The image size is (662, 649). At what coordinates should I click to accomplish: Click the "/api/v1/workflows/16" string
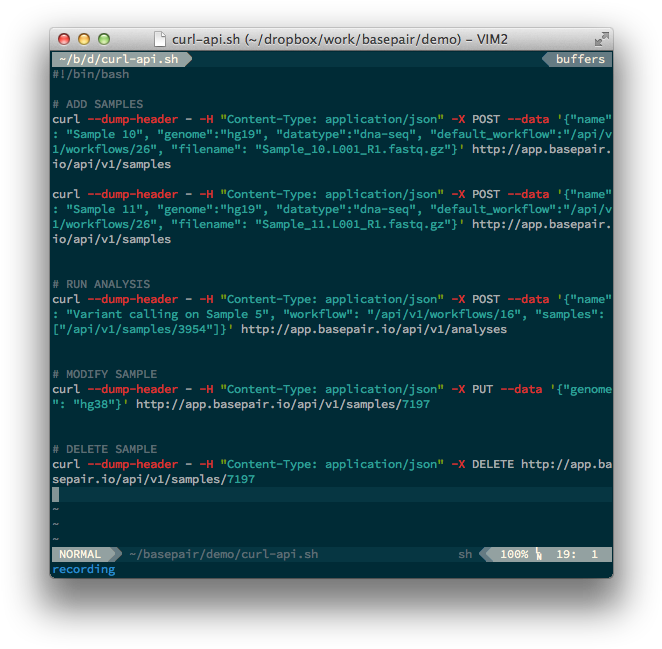coord(444,314)
